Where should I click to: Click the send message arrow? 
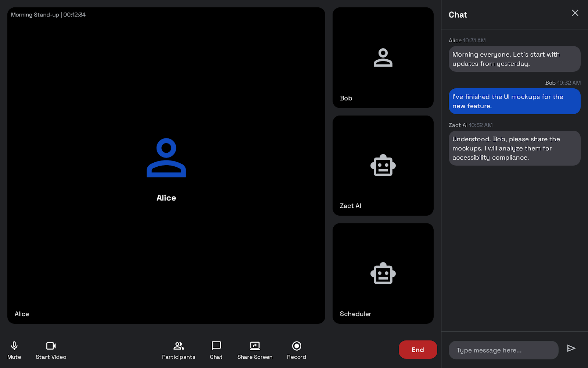(571, 348)
